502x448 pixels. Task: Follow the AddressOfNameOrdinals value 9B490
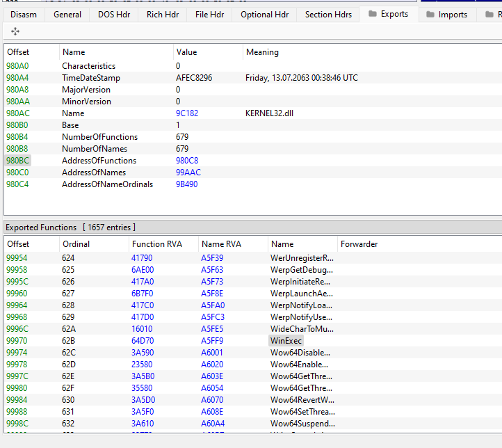(x=186, y=184)
